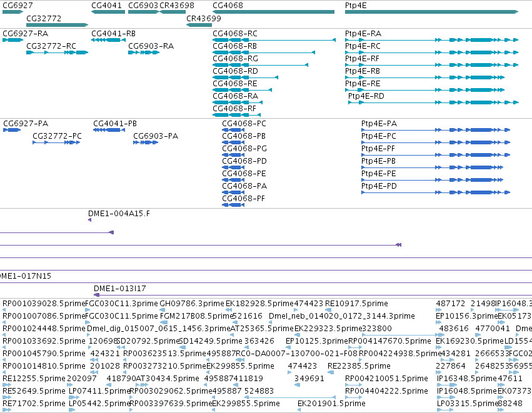Open protein CG4068-PC

click(x=233, y=130)
